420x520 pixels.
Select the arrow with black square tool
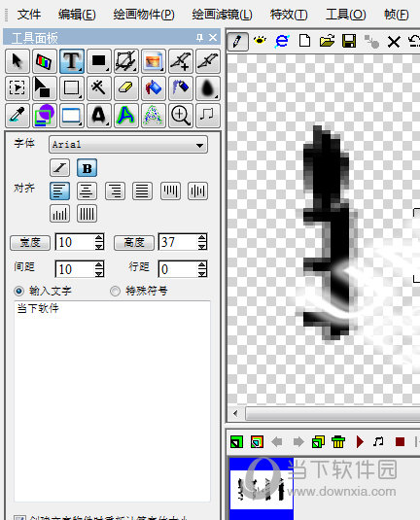pyautogui.click(x=45, y=88)
